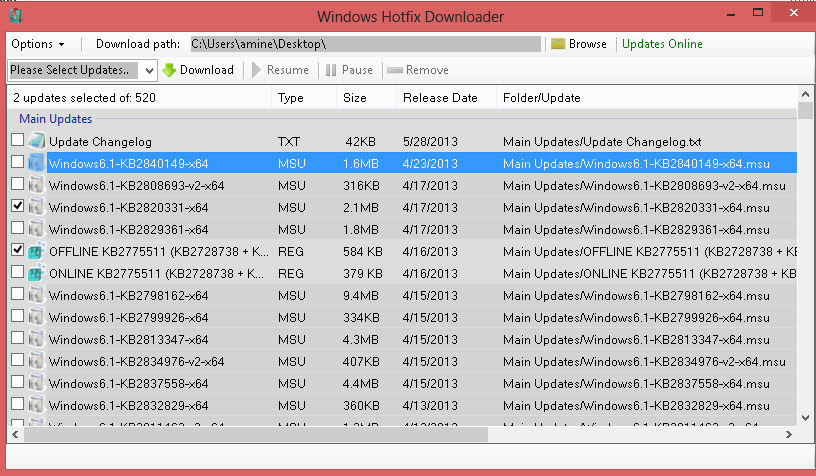Uncheck the Windows6.1-KB2820331-x64 checkbox
Viewport: 816px width, 476px height.
(x=17, y=207)
